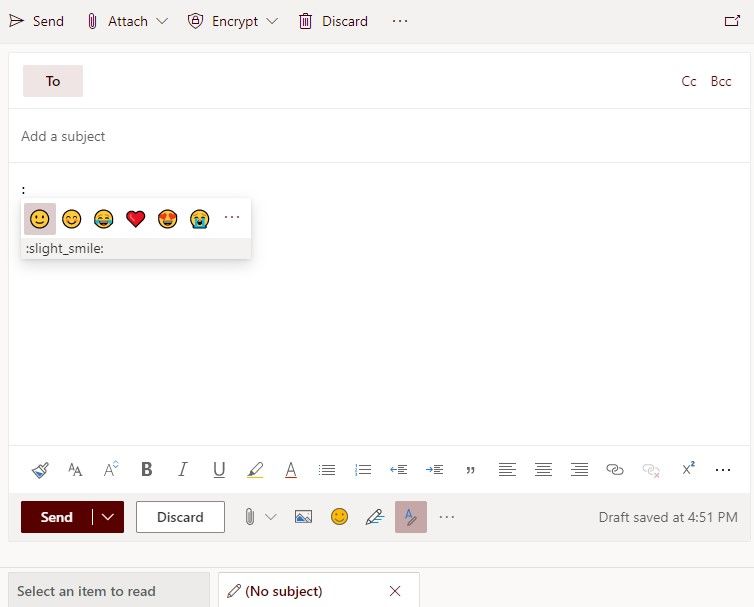Insert a numbered list

pyautogui.click(x=363, y=469)
